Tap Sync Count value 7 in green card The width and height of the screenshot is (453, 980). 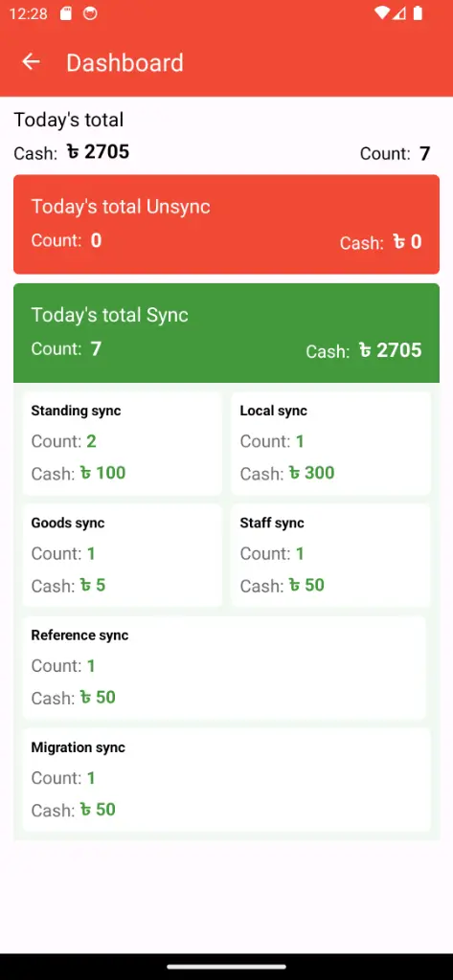click(x=96, y=348)
